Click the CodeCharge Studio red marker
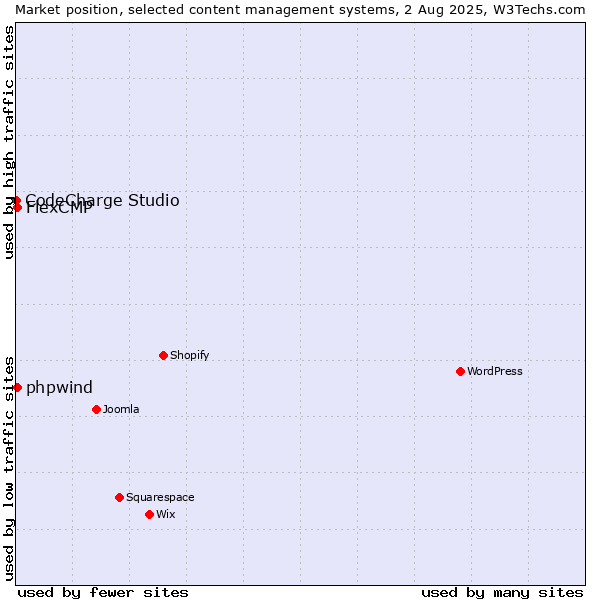 (x=16, y=201)
